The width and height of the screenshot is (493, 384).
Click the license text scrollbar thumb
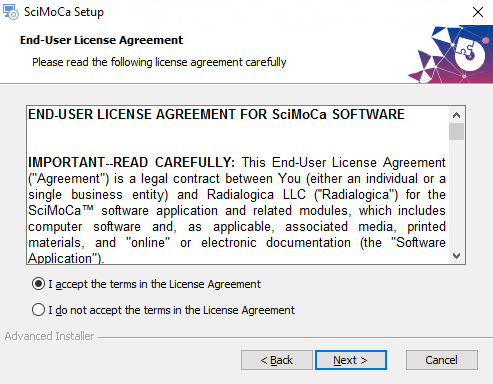(x=456, y=132)
